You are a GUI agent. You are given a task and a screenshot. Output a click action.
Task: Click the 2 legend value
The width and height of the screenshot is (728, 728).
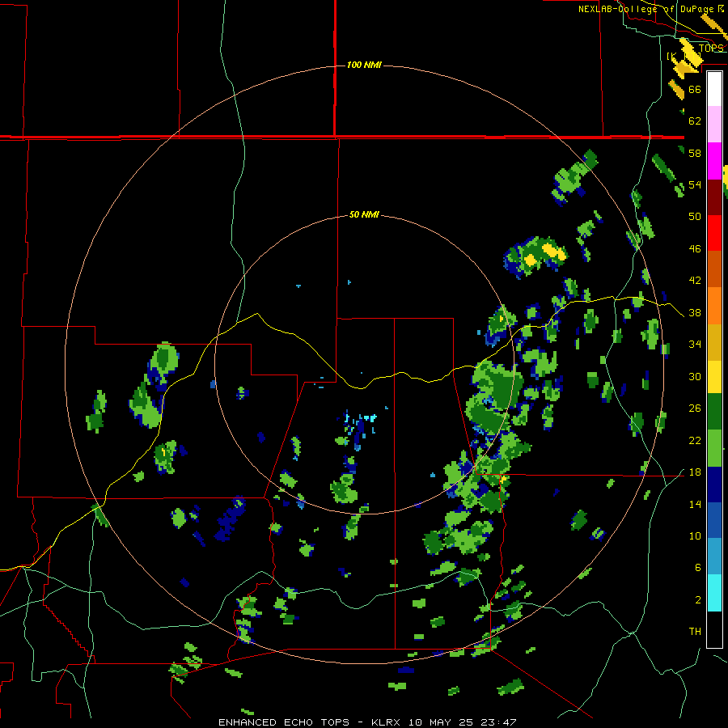click(698, 600)
